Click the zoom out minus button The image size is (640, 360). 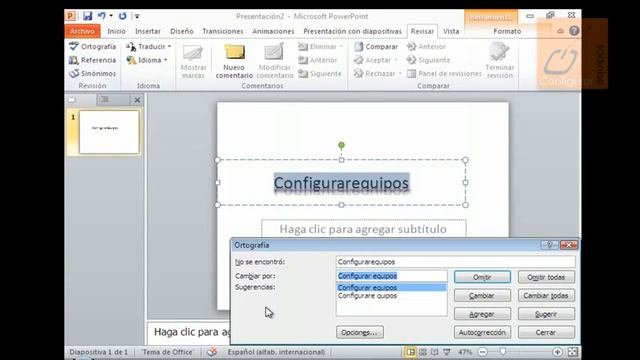482,352
